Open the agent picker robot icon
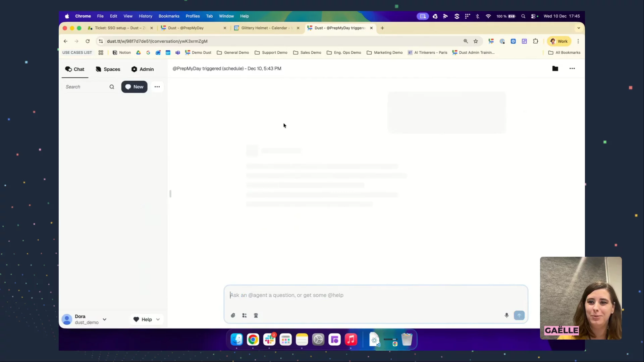The image size is (644, 362). (x=256, y=315)
